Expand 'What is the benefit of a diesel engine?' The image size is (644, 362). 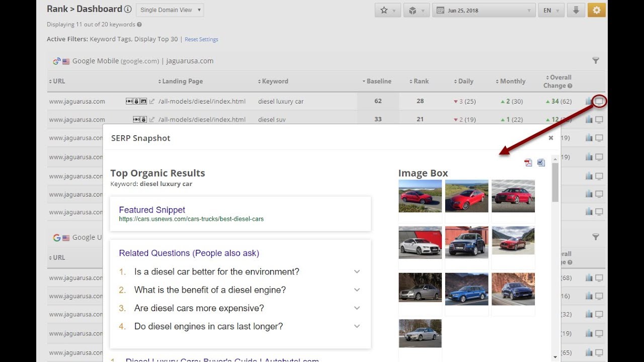(357, 290)
